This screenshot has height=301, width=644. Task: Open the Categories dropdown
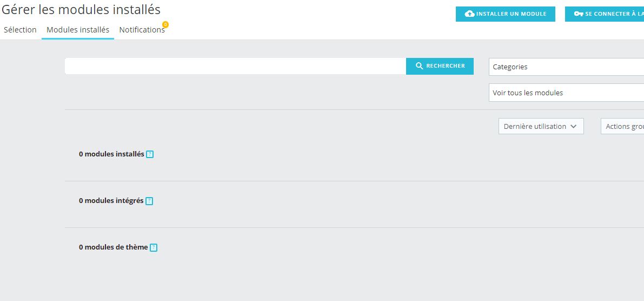[x=566, y=67]
